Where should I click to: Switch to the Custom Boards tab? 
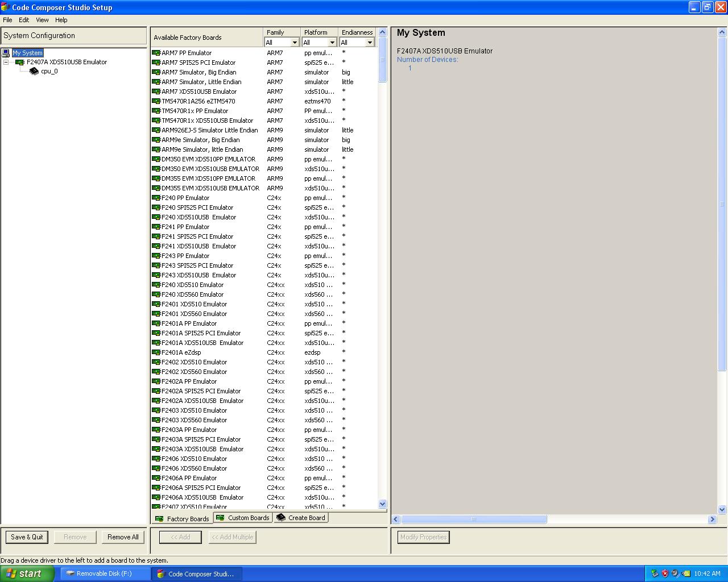[x=243, y=518]
